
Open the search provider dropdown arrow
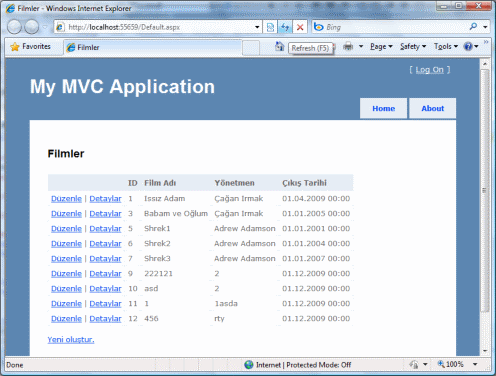[485, 27]
